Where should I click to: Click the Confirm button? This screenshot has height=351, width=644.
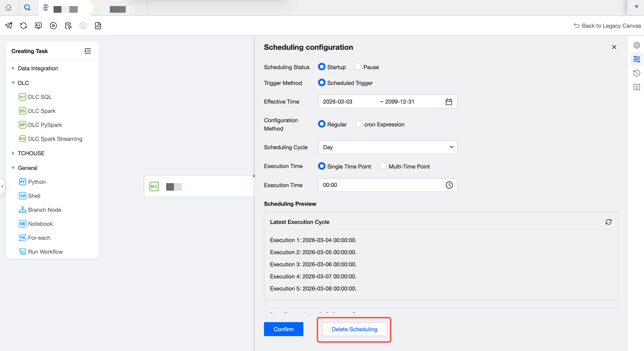pos(284,329)
